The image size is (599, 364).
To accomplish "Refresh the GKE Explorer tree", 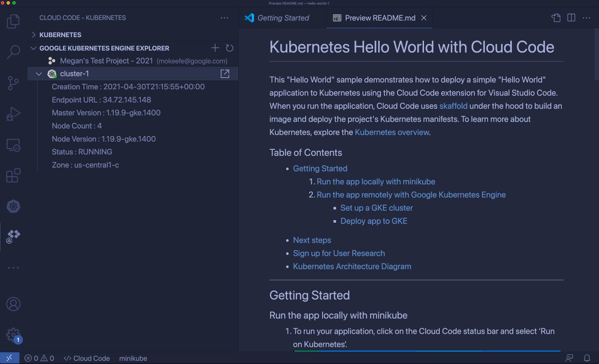I will pyautogui.click(x=229, y=48).
